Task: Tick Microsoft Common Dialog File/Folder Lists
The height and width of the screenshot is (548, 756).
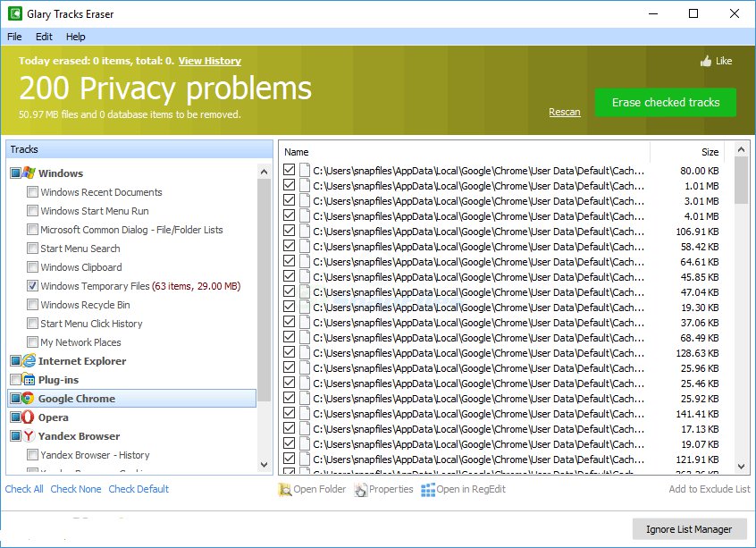Action: pos(32,229)
